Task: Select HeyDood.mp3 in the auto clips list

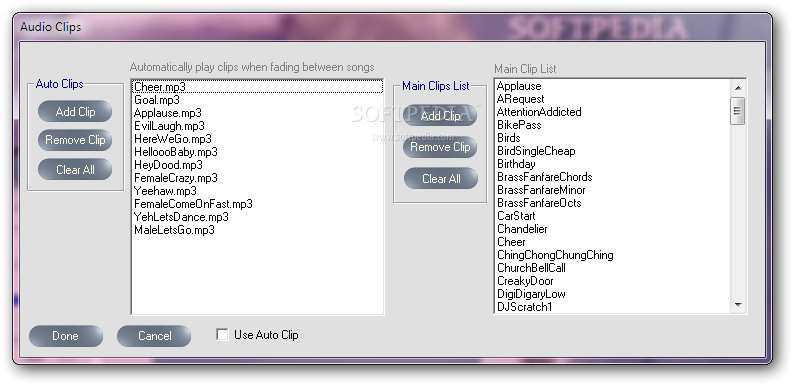Action: (x=257, y=165)
